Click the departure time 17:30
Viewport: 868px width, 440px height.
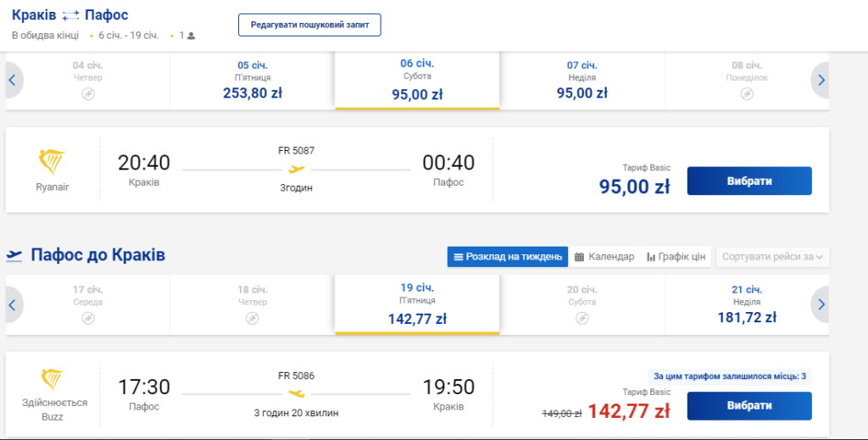144,387
